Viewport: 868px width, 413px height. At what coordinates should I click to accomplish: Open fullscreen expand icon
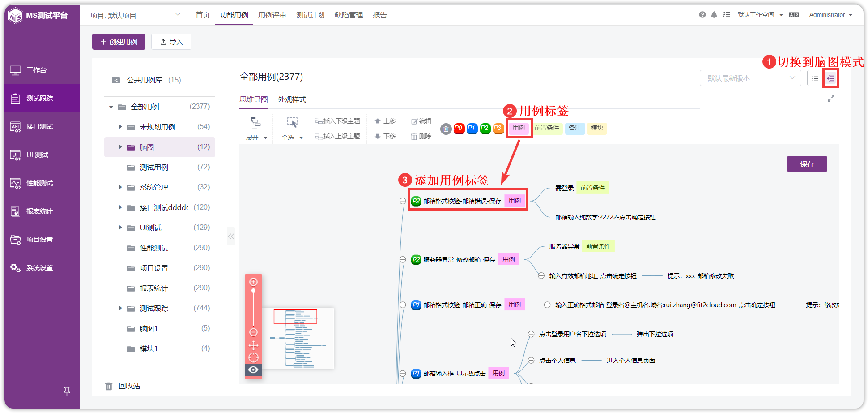pyautogui.click(x=831, y=99)
